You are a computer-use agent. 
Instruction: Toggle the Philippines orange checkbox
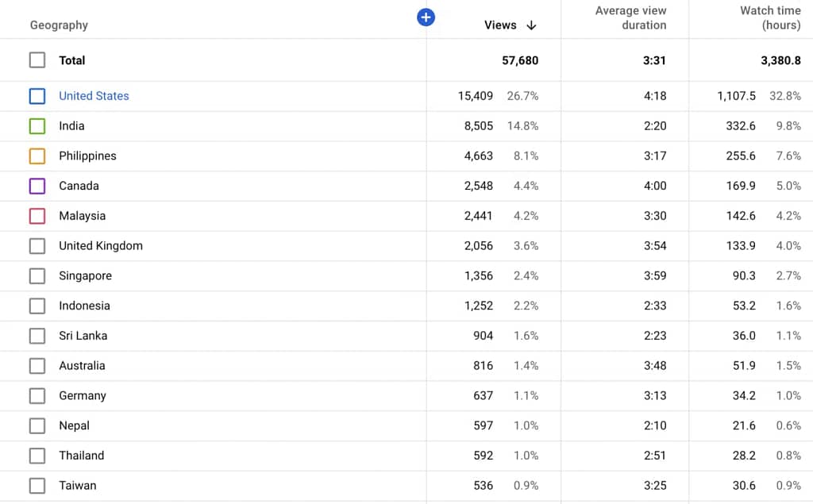coord(37,156)
